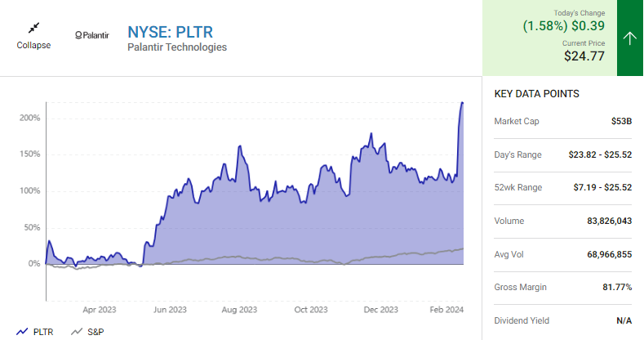
Task: Click the Feb 2024 axis label
Action: [x=446, y=310]
